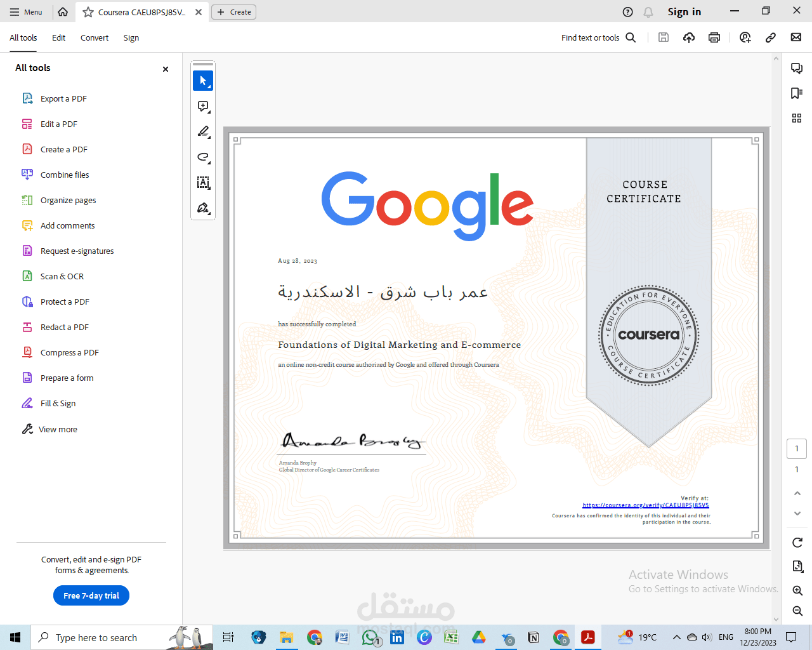Show the page thumbnails panel

[x=797, y=118]
